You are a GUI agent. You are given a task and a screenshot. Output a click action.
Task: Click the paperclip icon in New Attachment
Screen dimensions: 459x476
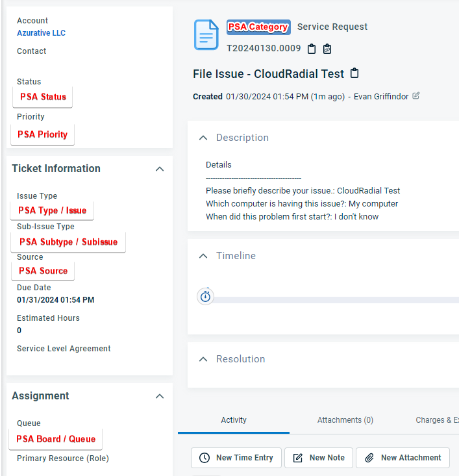[x=369, y=458]
